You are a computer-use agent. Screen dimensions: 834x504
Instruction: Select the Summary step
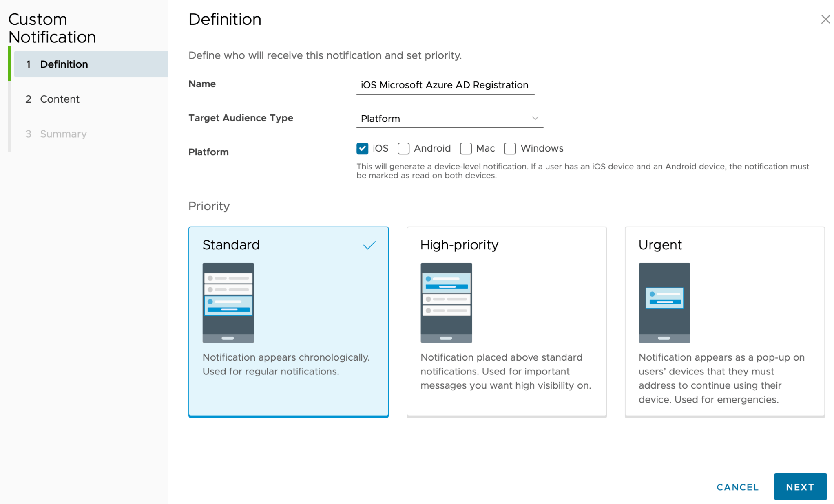[x=62, y=134]
